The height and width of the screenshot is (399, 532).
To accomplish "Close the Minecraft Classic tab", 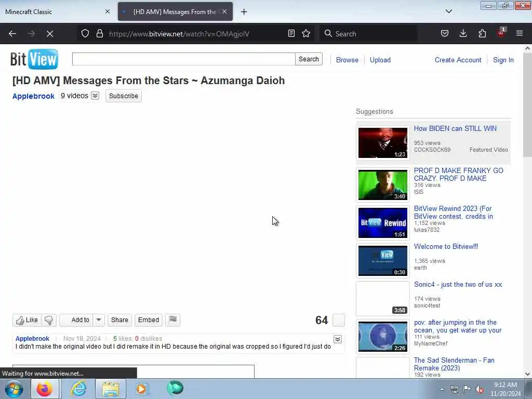I will click(108, 11).
